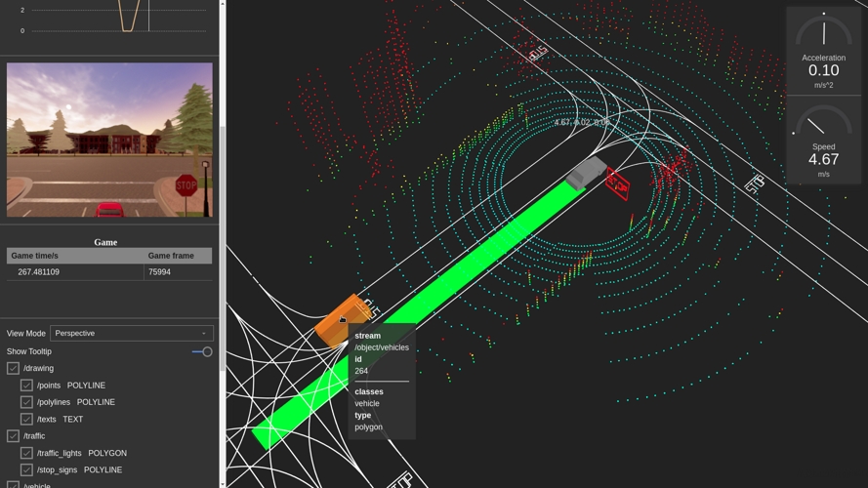
Task: Click the Game frame column header
Action: 171,256
